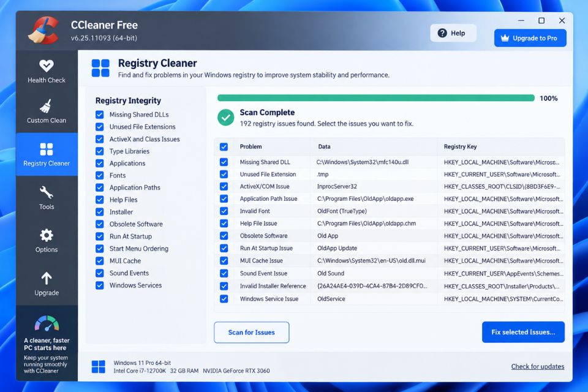Click the Registry Cleaner header grid icon
The width and height of the screenshot is (588, 392).
(100, 68)
